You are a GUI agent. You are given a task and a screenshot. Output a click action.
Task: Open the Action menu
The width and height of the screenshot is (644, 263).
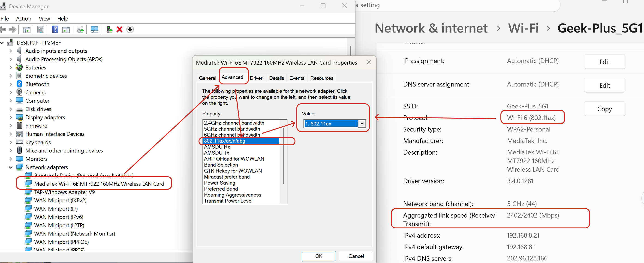(x=24, y=18)
